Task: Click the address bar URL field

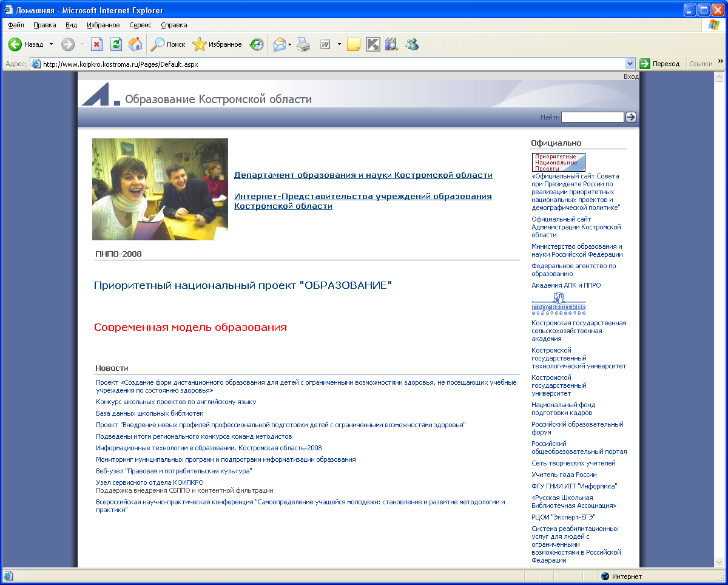Action: [328, 64]
